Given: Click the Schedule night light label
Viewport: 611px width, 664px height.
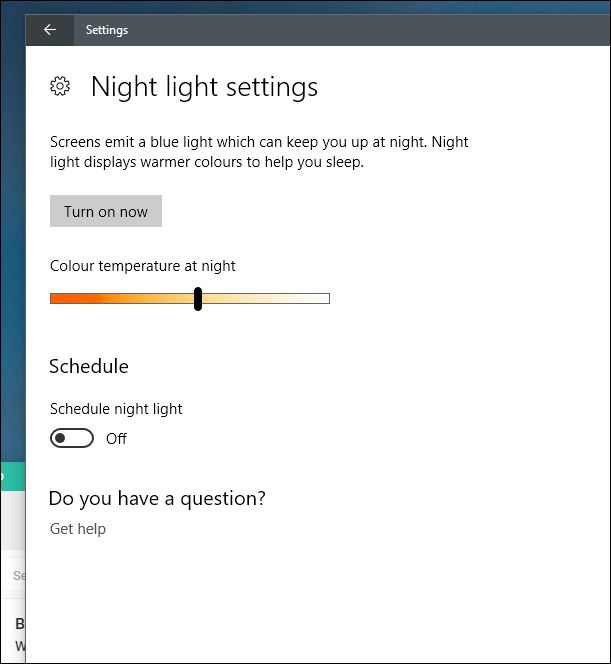Looking at the screenshot, I should [116, 408].
